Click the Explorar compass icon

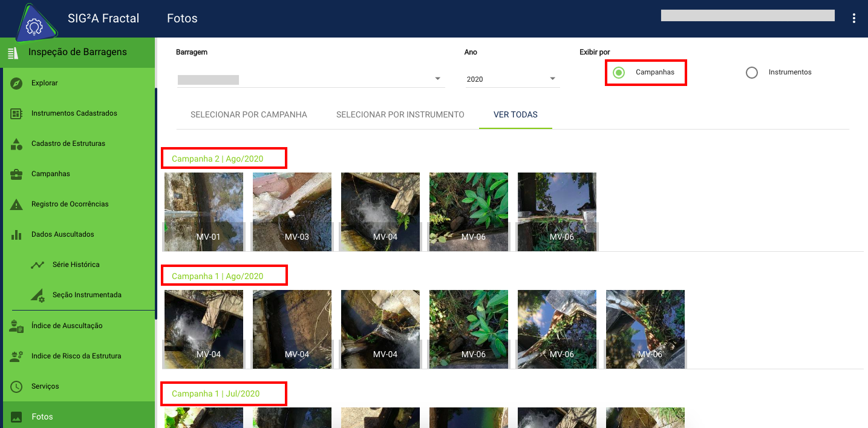[17, 83]
